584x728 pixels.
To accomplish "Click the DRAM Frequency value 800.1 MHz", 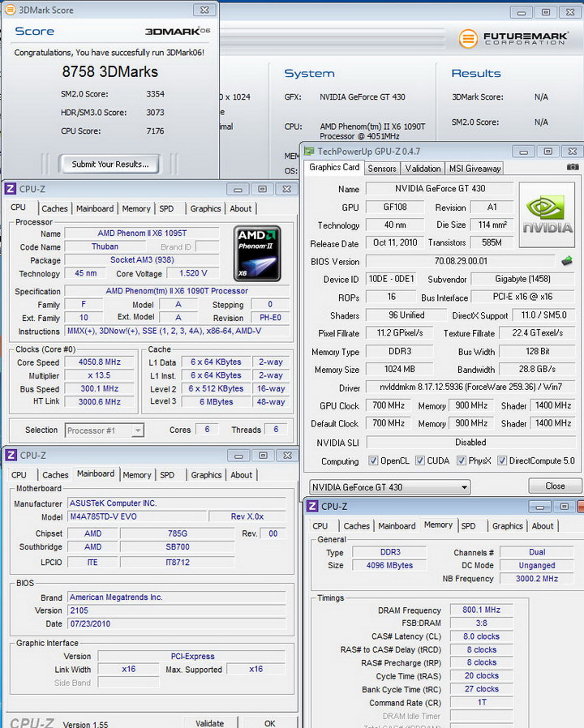I will click(481, 610).
